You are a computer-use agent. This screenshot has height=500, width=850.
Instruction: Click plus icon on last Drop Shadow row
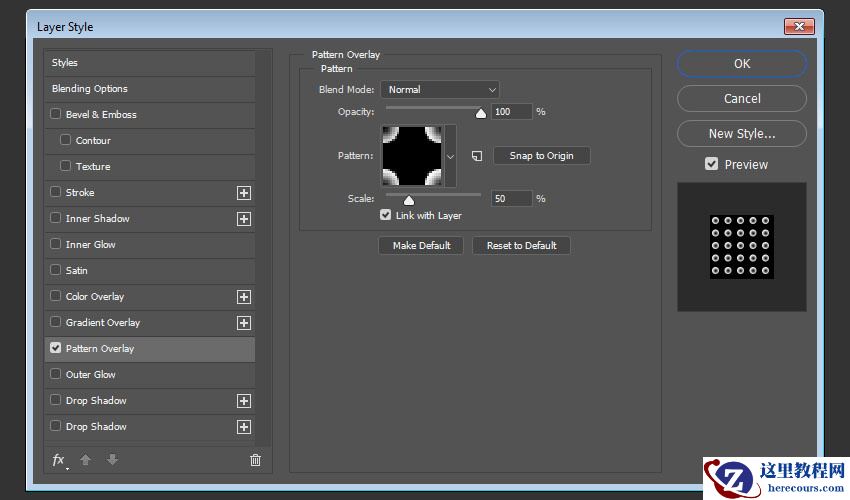coord(244,427)
